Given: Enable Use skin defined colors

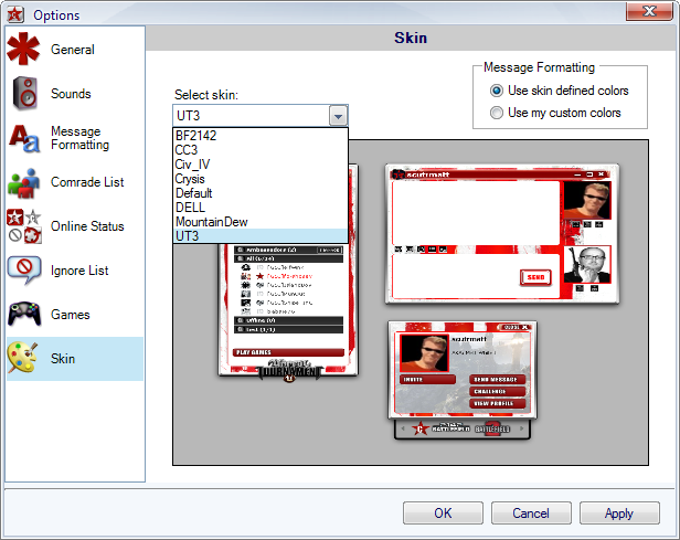Looking at the screenshot, I should point(559,90).
